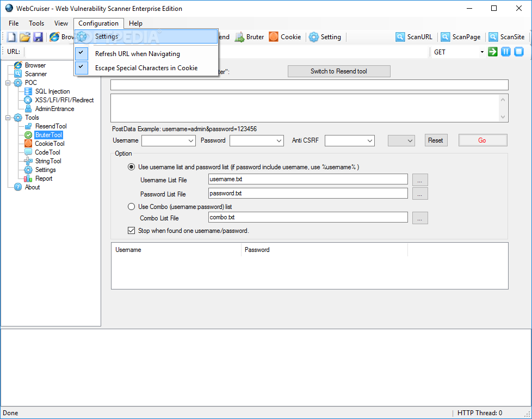Viewport: 532px width, 419px height.
Task: Click the combo.txt file field
Action: 308,217
